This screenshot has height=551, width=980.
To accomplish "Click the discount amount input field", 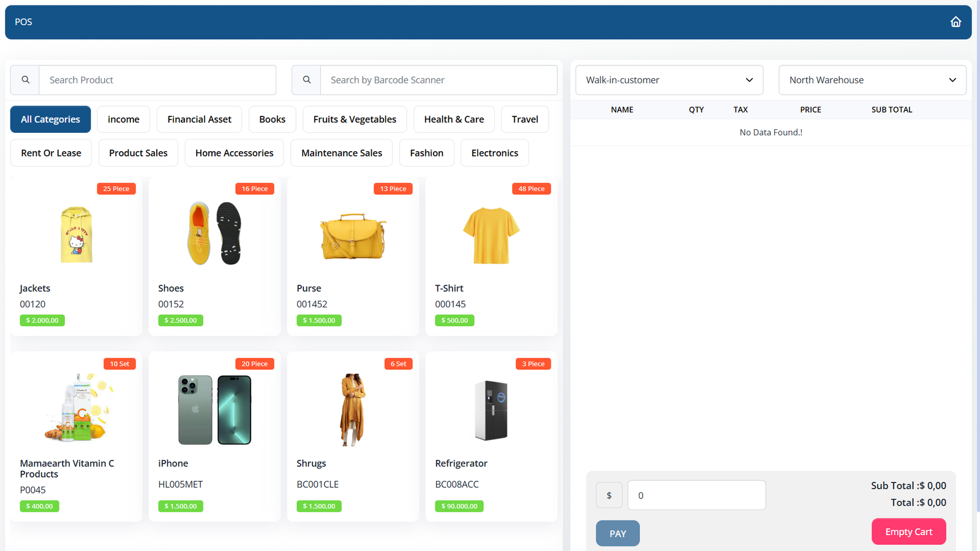I will (696, 495).
